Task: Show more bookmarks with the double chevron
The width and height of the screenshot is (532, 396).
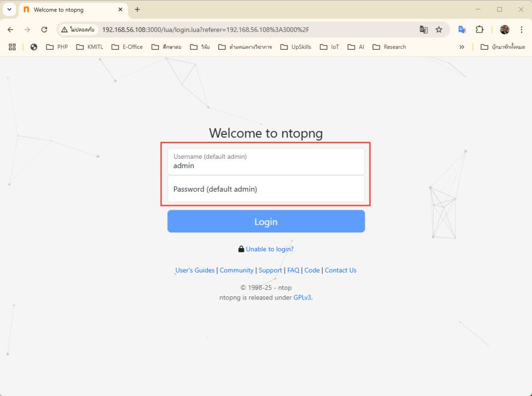Action: click(462, 47)
